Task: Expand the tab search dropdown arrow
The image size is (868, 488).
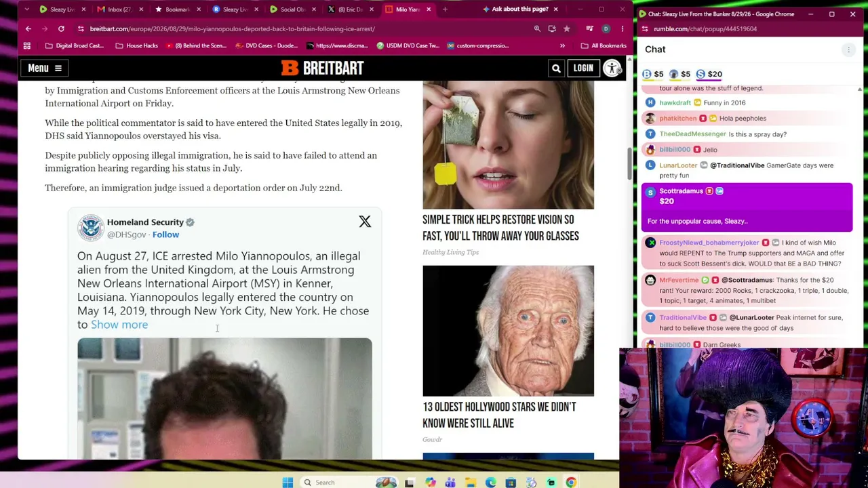Action: tap(27, 9)
